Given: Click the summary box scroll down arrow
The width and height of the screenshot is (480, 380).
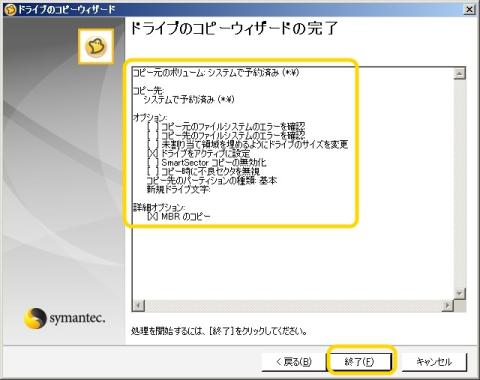Looking at the screenshot, I should [460, 293].
